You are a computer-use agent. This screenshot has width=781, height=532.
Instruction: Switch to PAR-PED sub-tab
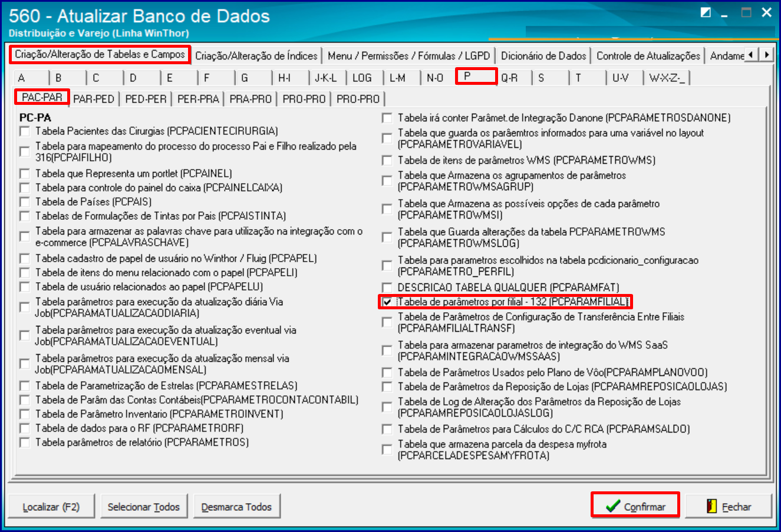click(94, 99)
